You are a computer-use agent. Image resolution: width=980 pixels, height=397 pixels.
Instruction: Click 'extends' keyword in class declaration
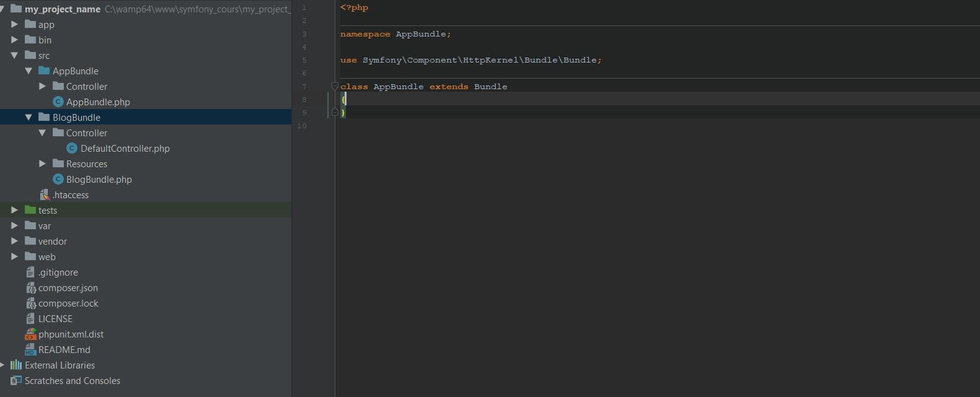(449, 87)
